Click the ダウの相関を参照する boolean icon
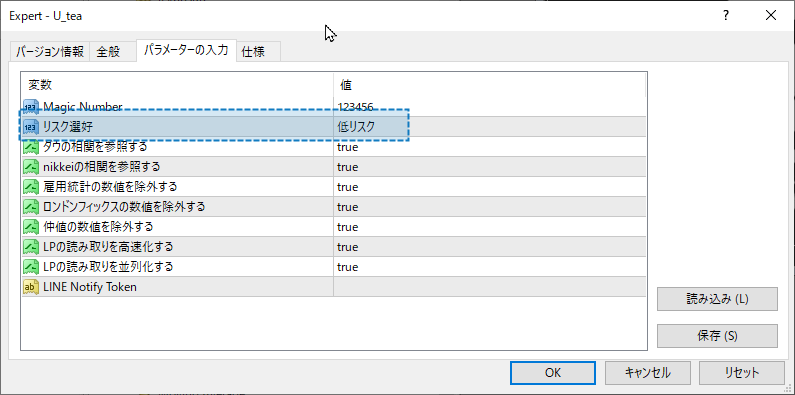795x395 pixels. 31,147
